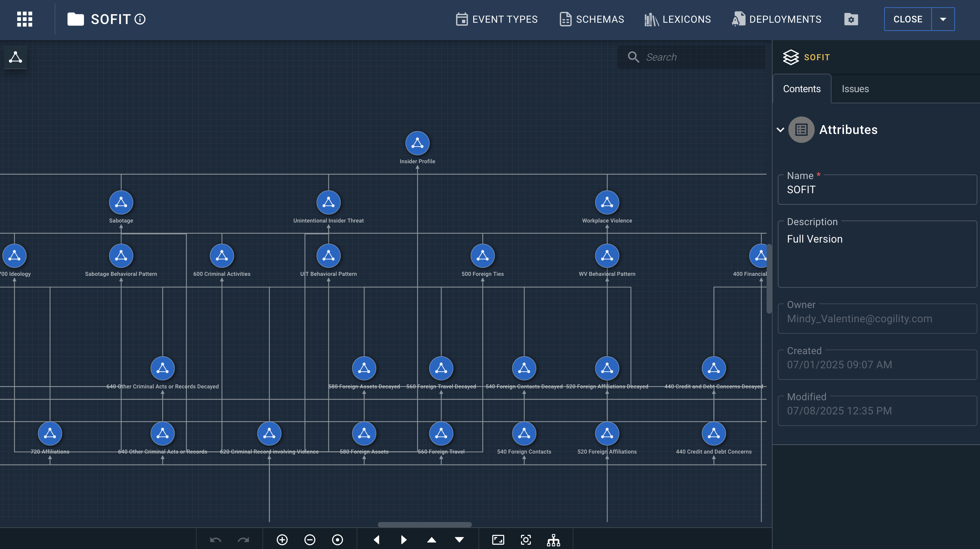Image resolution: width=980 pixels, height=549 pixels.
Task: Pan the canvas left with arrow icon
Action: coord(376,539)
